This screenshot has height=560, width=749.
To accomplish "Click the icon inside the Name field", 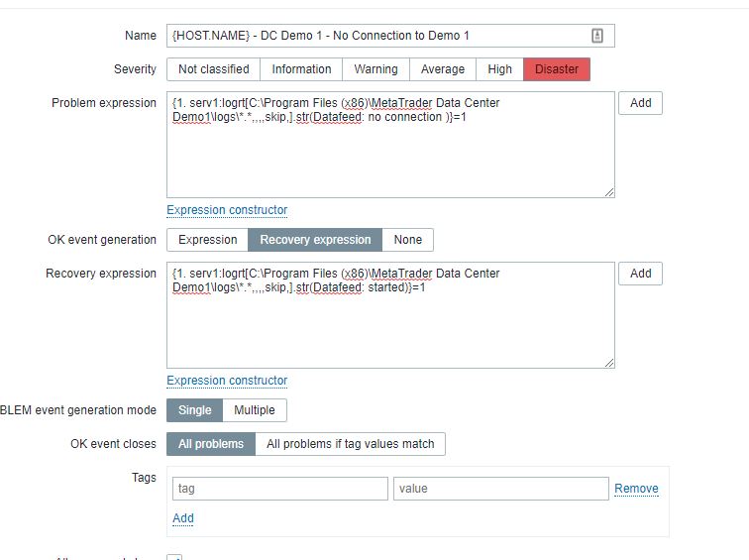I will point(597,36).
